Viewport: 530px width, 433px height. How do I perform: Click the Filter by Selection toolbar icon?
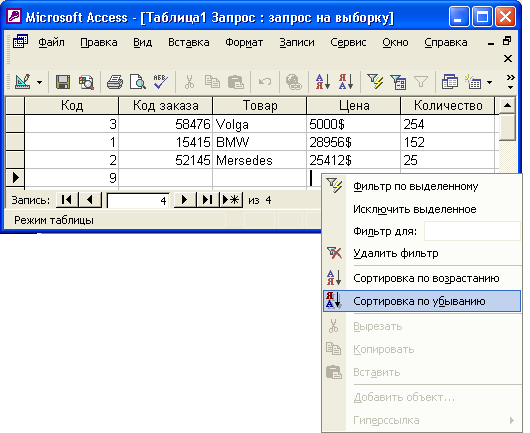pyautogui.click(x=375, y=82)
